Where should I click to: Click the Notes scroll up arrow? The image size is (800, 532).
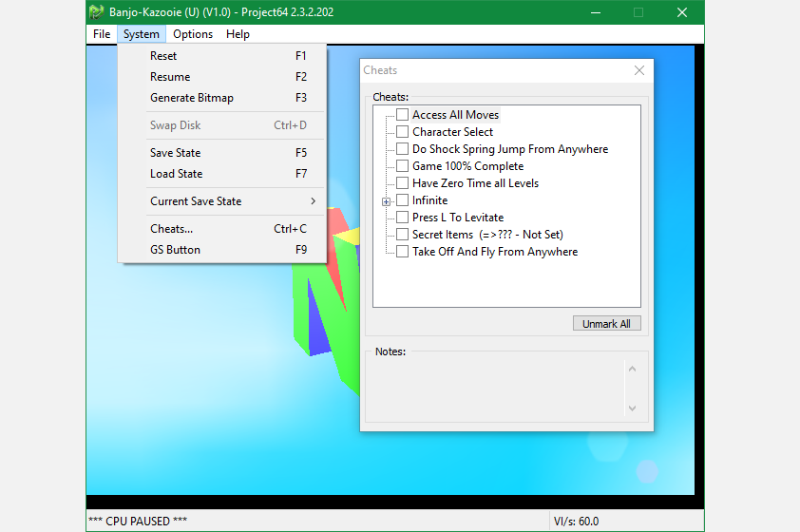click(x=633, y=369)
